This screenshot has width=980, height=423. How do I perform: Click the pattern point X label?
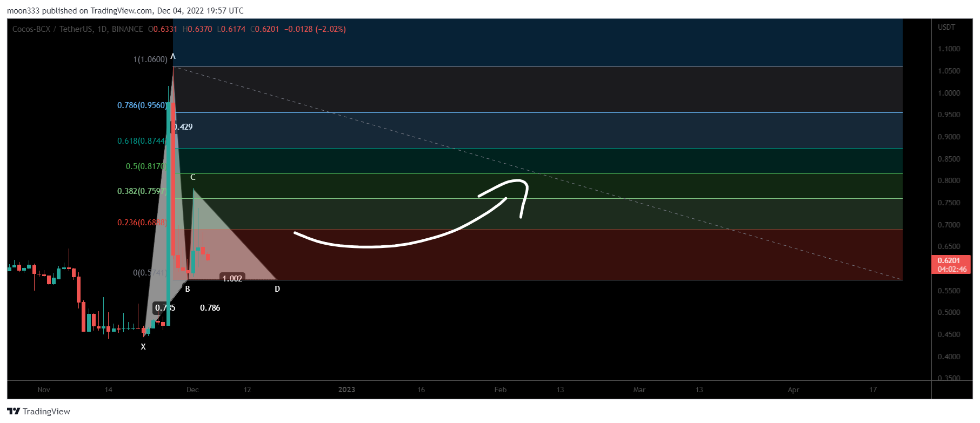click(x=143, y=347)
